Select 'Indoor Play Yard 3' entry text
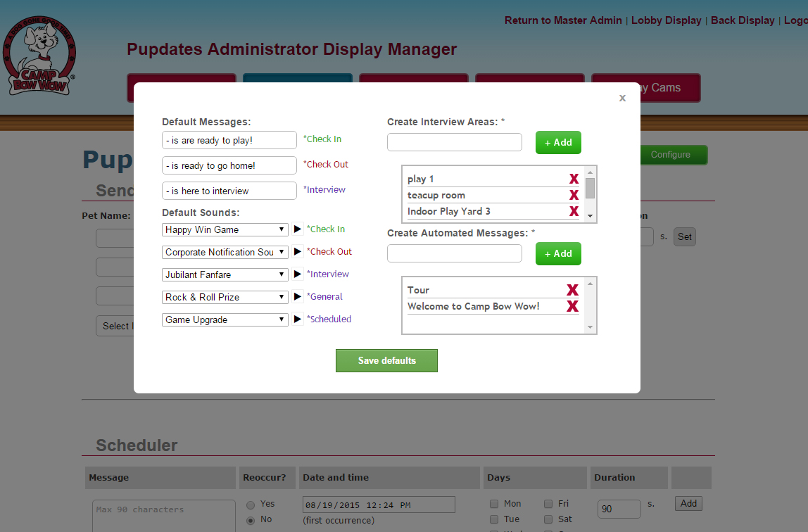 click(x=448, y=211)
